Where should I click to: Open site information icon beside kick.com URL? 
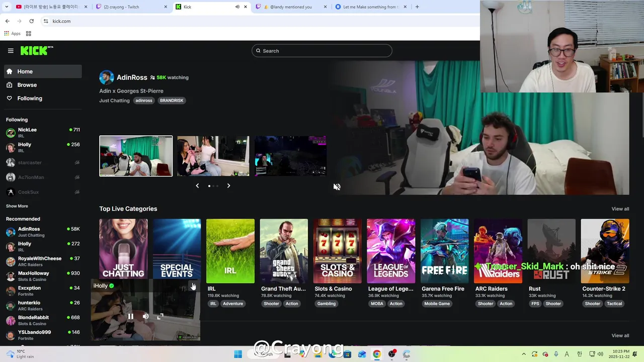coord(46,21)
